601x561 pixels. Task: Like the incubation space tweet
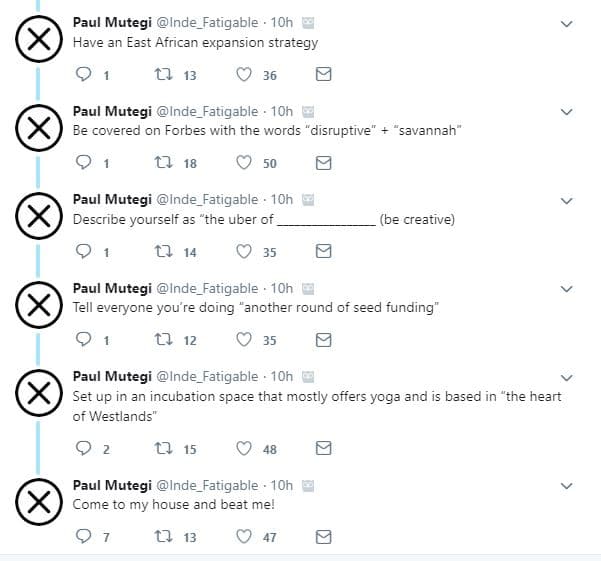244,449
